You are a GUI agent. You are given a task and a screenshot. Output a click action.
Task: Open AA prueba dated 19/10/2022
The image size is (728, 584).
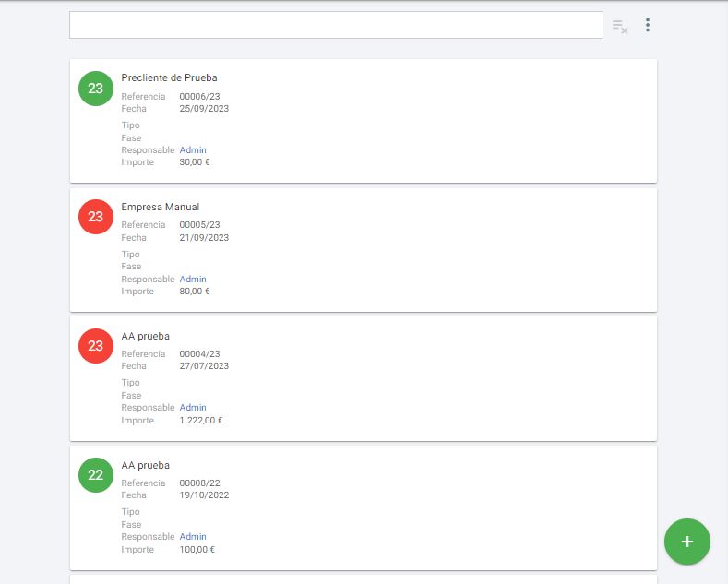pos(145,466)
